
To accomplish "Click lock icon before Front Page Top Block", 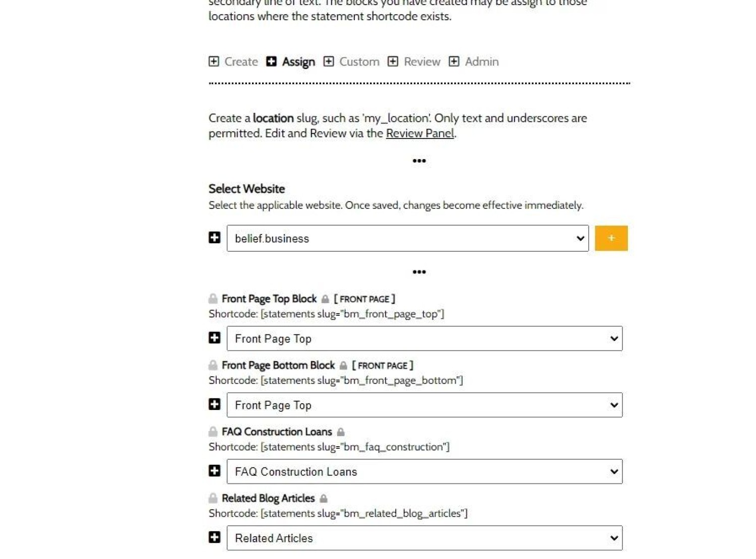I will pyautogui.click(x=213, y=299).
